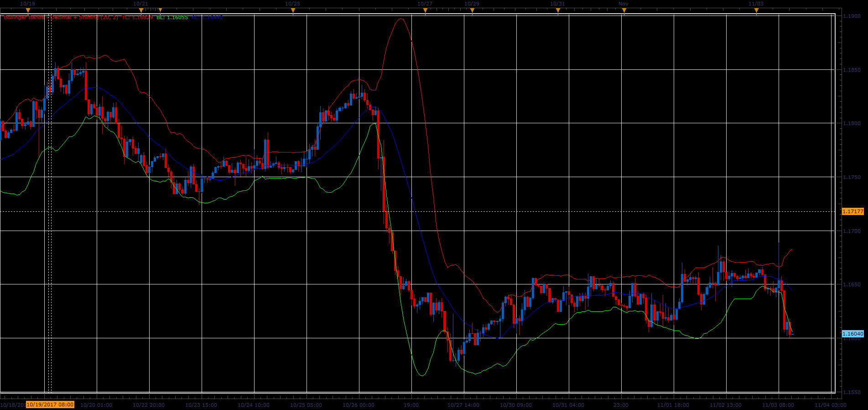The image size is (868, 410).
Task: Click the 10/24 10:00 time axis label
Action: pyautogui.click(x=254, y=405)
